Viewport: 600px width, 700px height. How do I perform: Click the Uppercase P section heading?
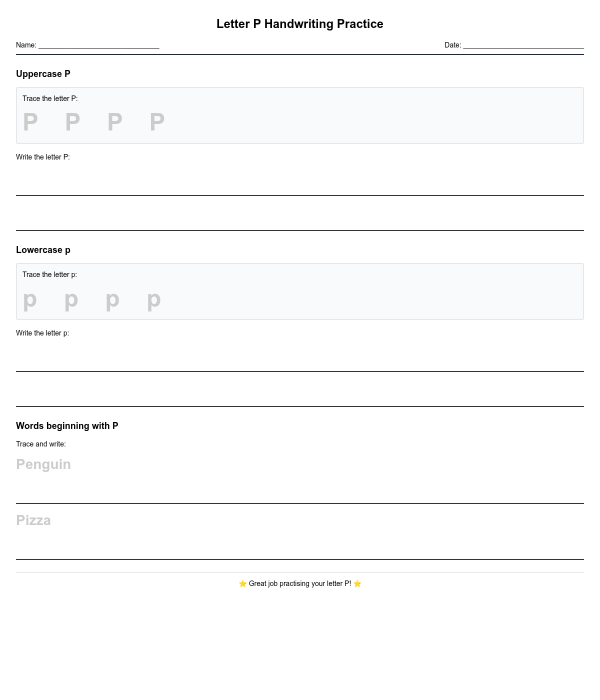[x=43, y=74]
